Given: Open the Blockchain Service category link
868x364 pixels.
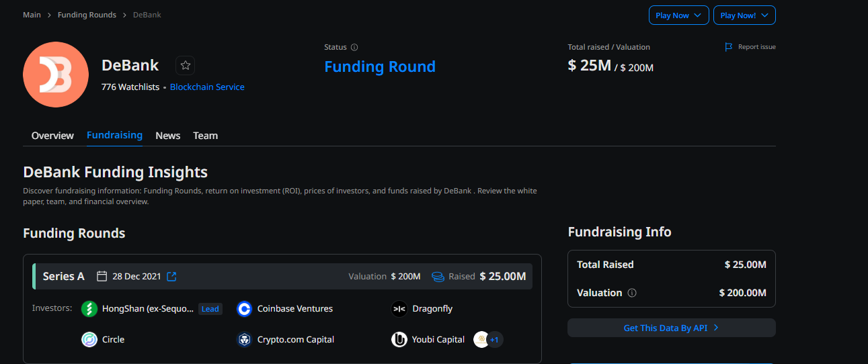Looking at the screenshot, I should coord(207,87).
